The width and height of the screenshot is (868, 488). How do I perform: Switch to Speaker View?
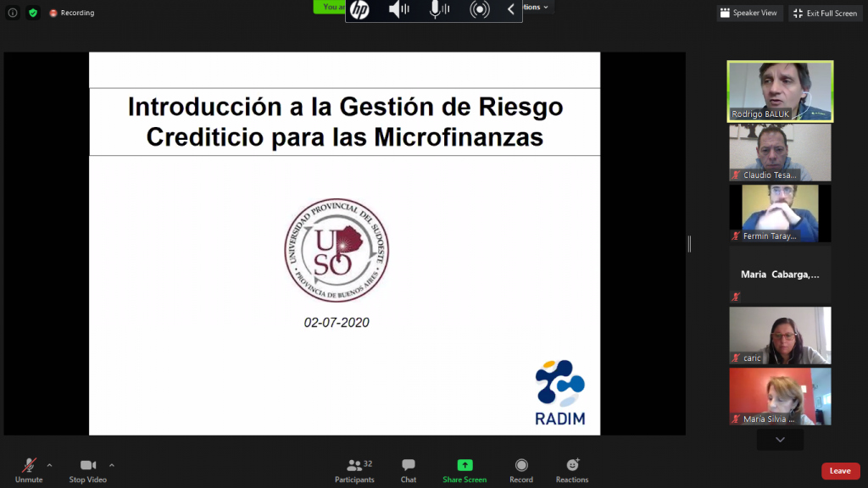pos(749,13)
